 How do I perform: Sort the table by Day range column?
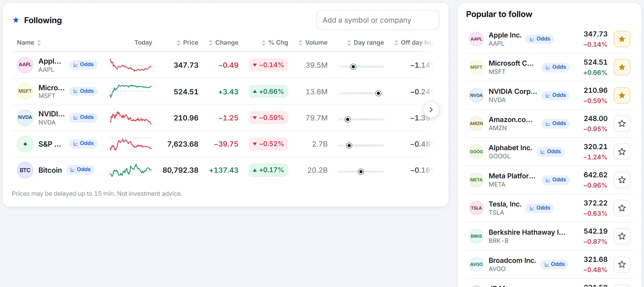click(365, 43)
